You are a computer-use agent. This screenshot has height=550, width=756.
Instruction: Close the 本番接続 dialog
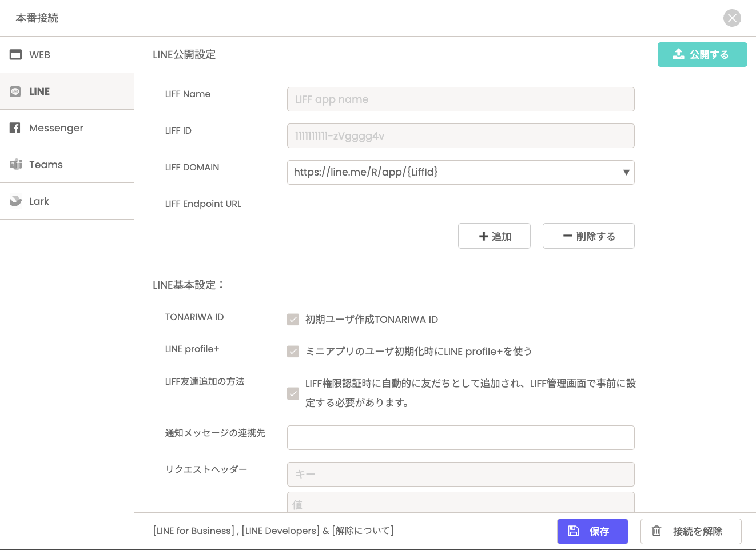[732, 18]
